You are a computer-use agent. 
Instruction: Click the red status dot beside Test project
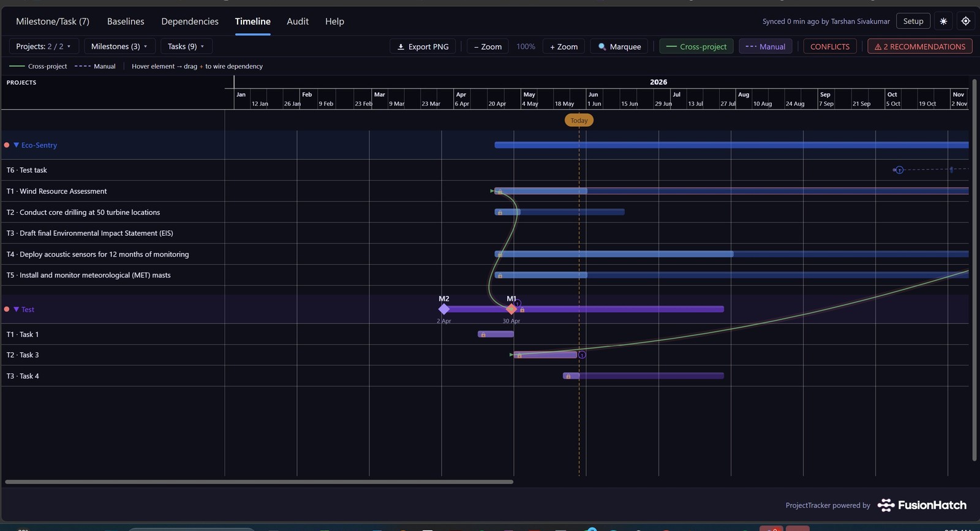coord(7,309)
